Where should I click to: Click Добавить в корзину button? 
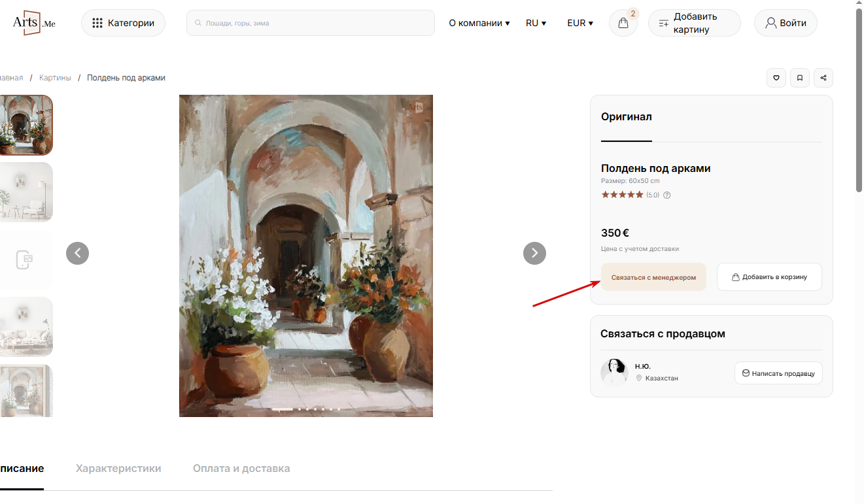(769, 277)
